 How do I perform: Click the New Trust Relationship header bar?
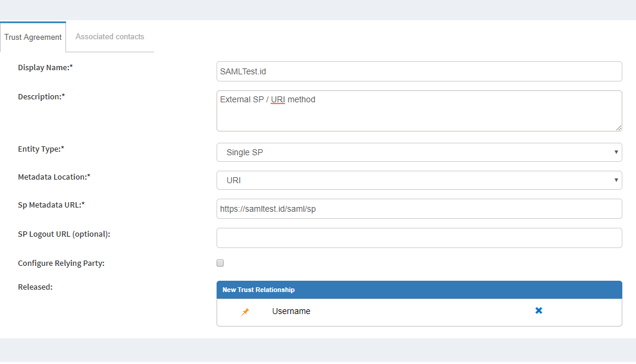[419, 290]
